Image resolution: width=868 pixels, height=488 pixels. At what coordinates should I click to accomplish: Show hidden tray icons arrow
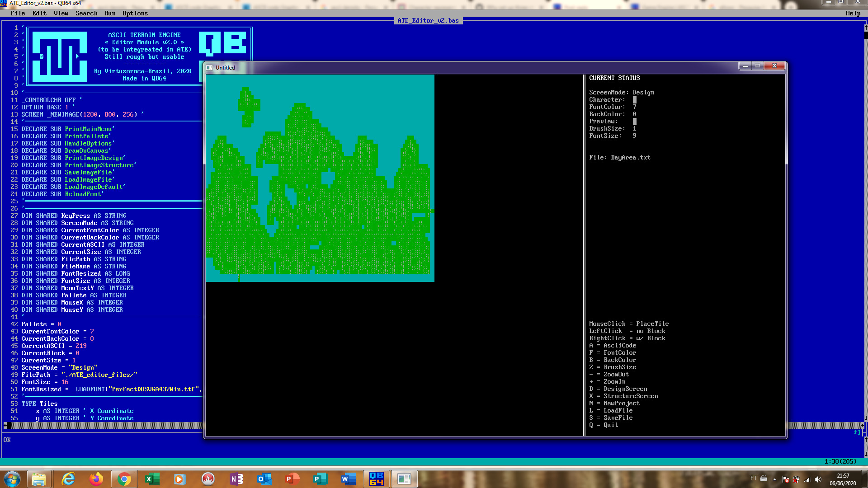(x=774, y=479)
